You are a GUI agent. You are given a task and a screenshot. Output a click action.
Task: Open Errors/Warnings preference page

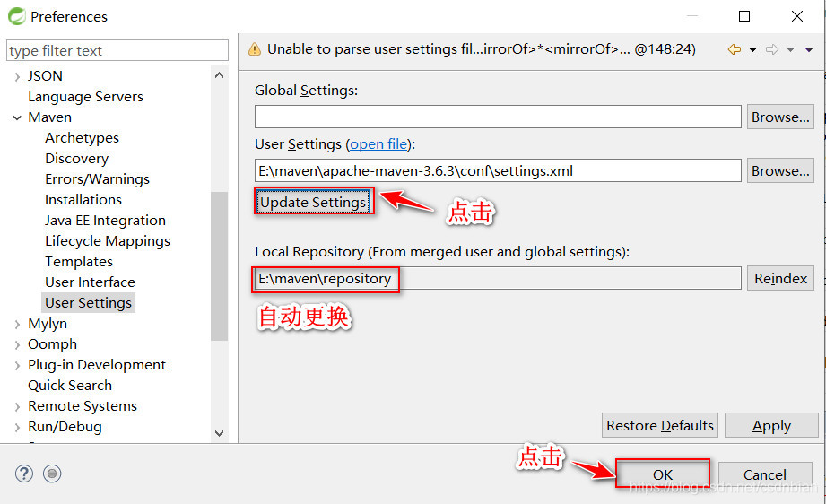97,179
